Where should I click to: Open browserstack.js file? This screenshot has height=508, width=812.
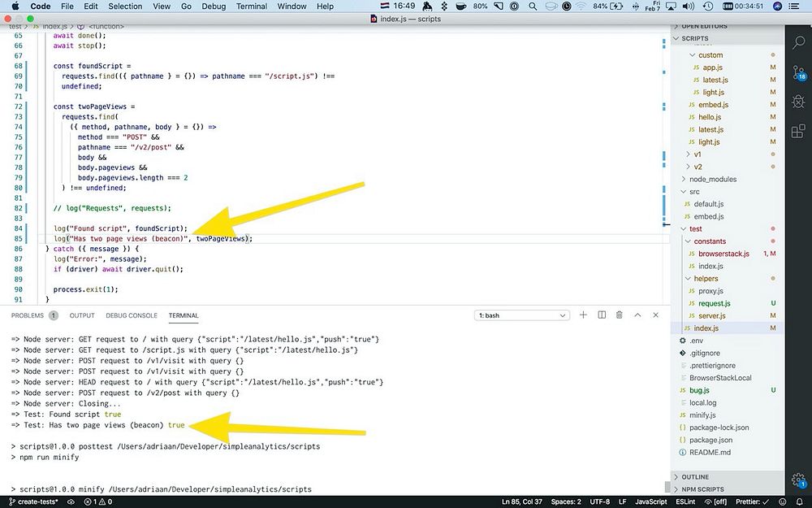tap(723, 254)
